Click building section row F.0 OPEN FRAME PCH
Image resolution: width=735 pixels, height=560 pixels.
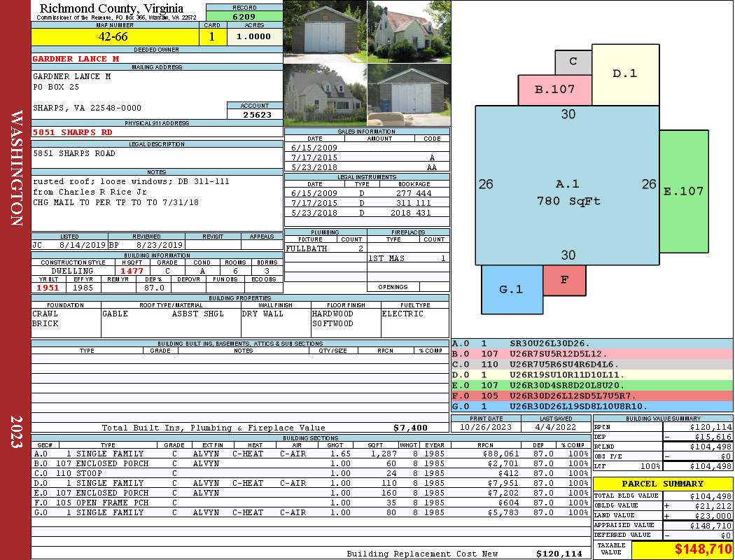point(311,503)
